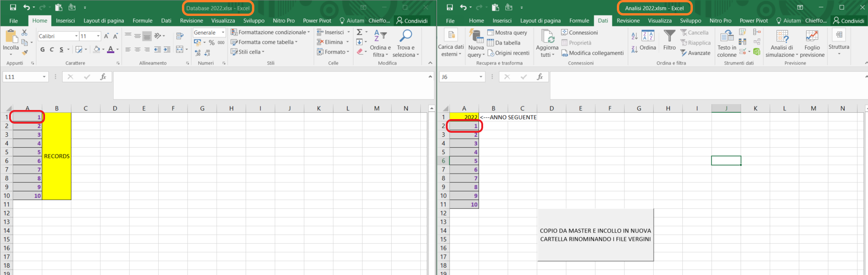
Task: Click the Fill down arrow icon in Modifica
Action: tap(359, 42)
